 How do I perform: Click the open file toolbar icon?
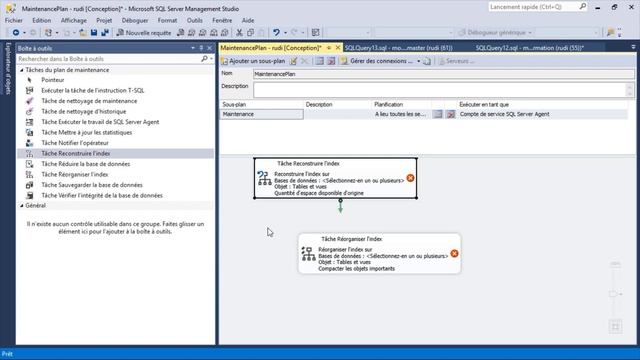click(83, 33)
